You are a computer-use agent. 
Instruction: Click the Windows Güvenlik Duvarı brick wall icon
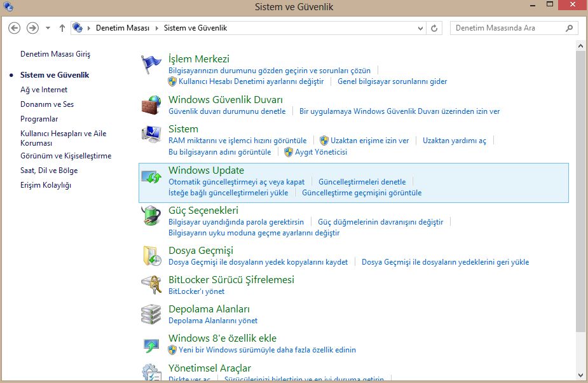click(151, 105)
